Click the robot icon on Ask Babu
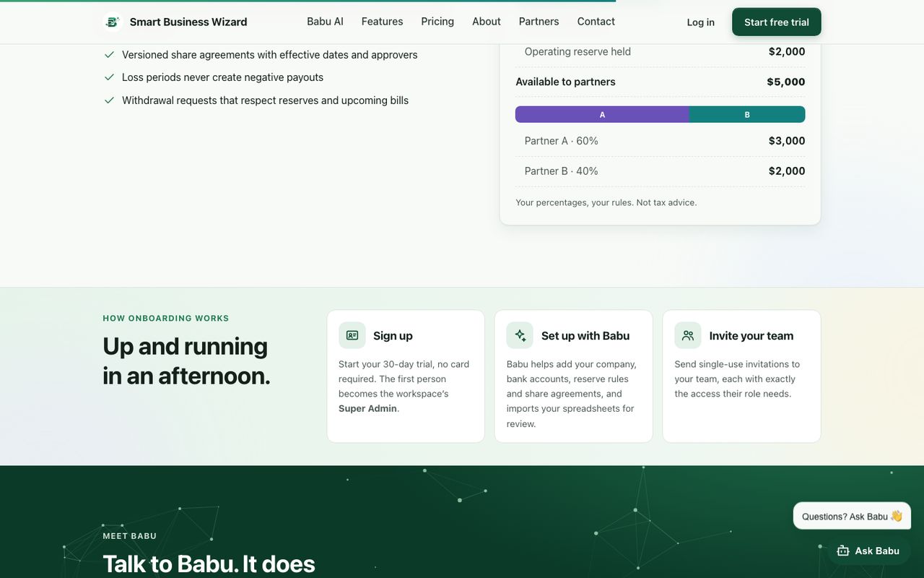924x578 pixels. [x=842, y=551]
